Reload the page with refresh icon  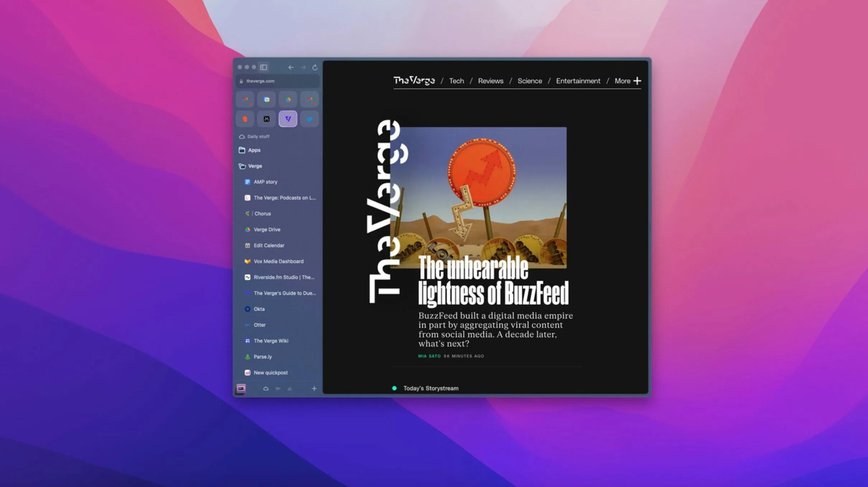coord(315,68)
